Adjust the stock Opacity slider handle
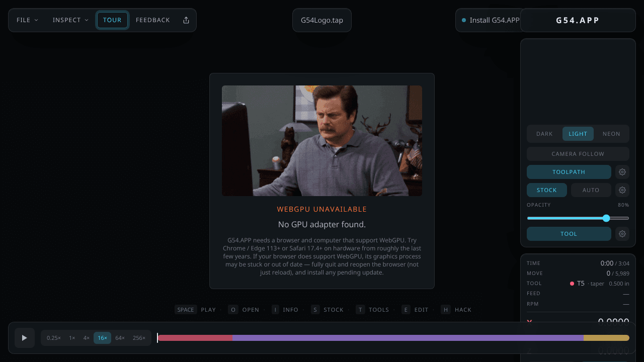This screenshot has width=644, height=362. click(x=606, y=218)
